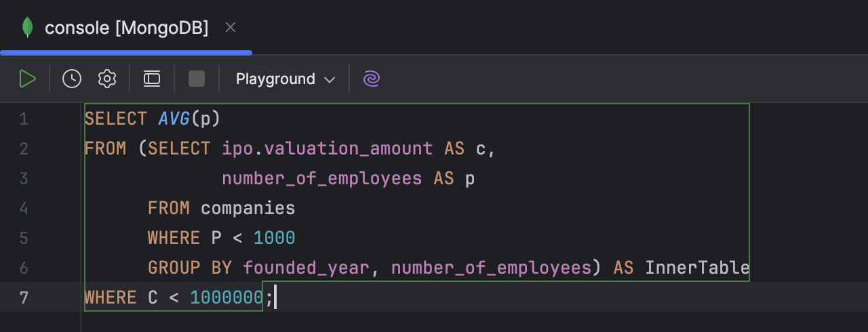This screenshot has height=332, width=868.
Task: Open console settings gear icon
Action: pyautogui.click(x=107, y=79)
